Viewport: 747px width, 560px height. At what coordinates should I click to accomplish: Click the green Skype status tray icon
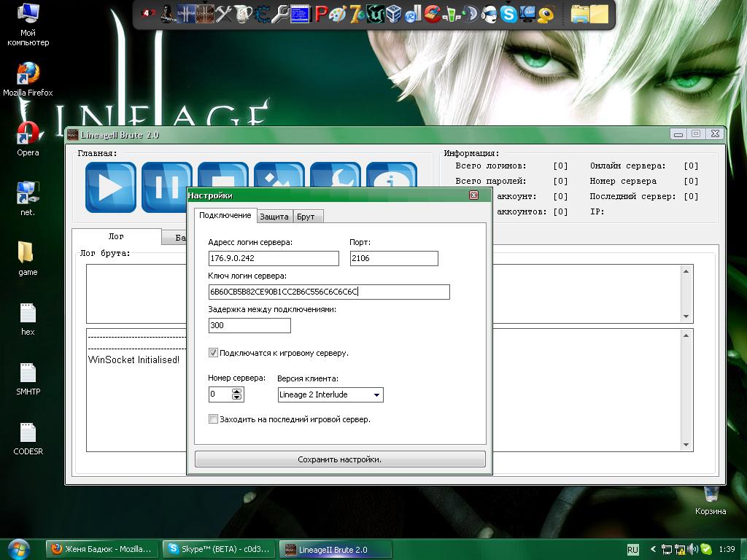click(706, 549)
